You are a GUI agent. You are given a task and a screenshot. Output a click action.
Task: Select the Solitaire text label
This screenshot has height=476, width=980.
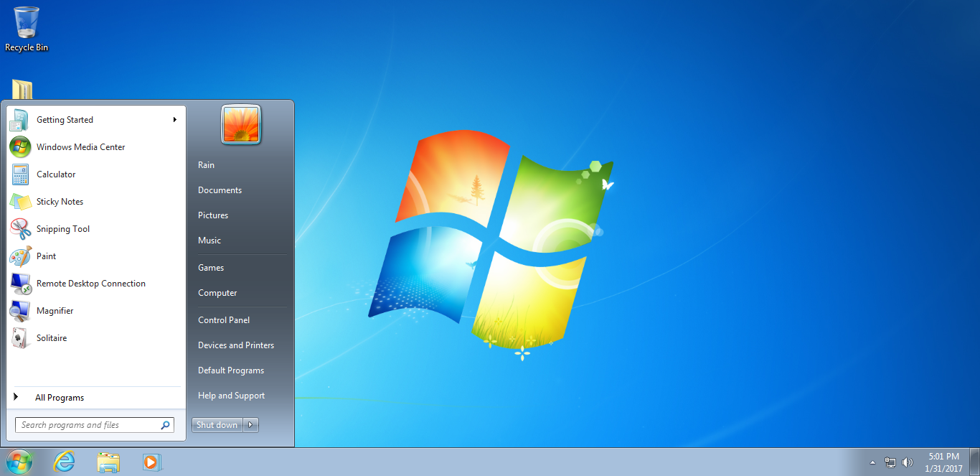(x=52, y=338)
